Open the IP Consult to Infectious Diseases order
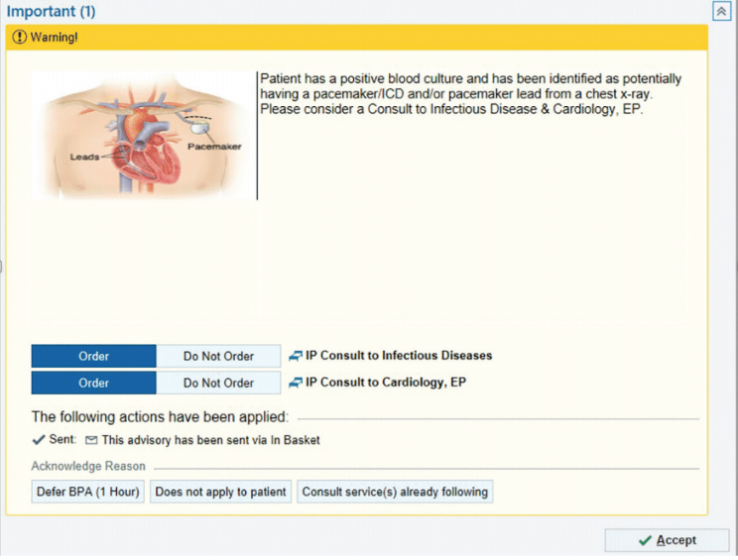 399,356
